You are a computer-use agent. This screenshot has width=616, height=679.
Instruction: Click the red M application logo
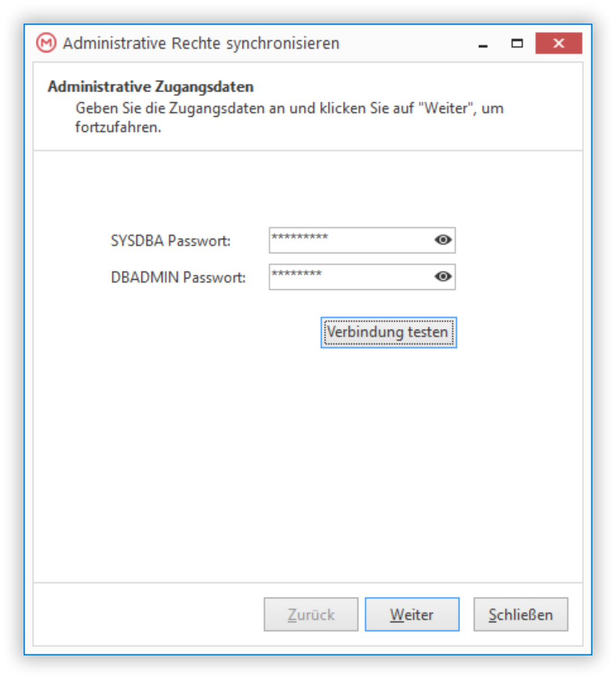46,43
